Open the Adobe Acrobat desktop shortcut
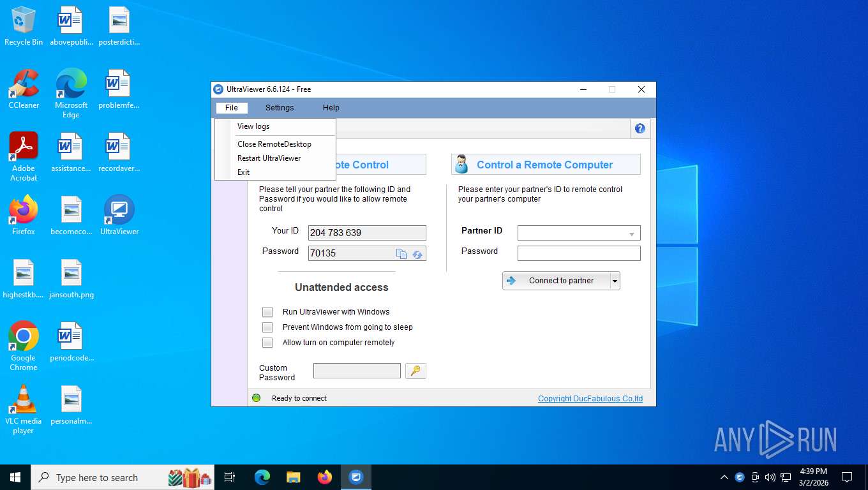The width and height of the screenshot is (868, 490). click(24, 156)
